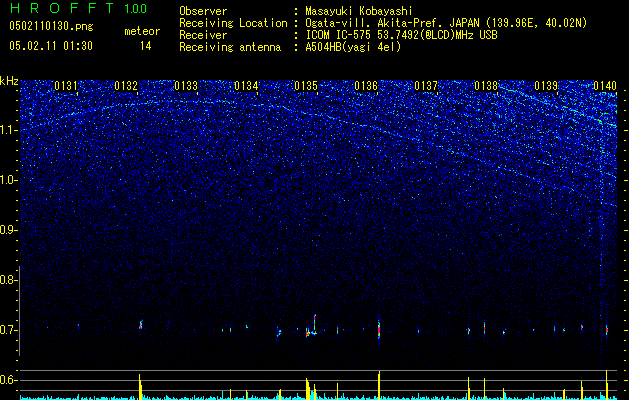Click the strong meteor echo at 0136
The width and height of the screenshot is (629, 400).
379,329
